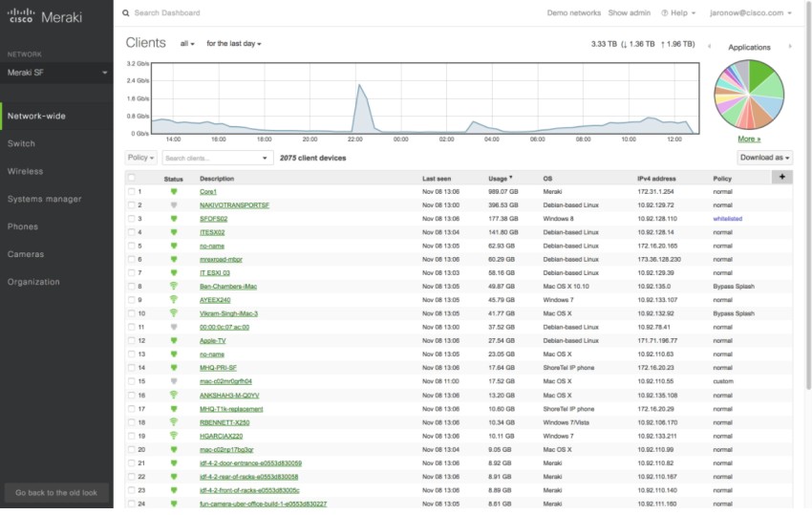Open the Policy dropdown
Image resolution: width=812 pixels, height=515 pixels.
(x=140, y=158)
